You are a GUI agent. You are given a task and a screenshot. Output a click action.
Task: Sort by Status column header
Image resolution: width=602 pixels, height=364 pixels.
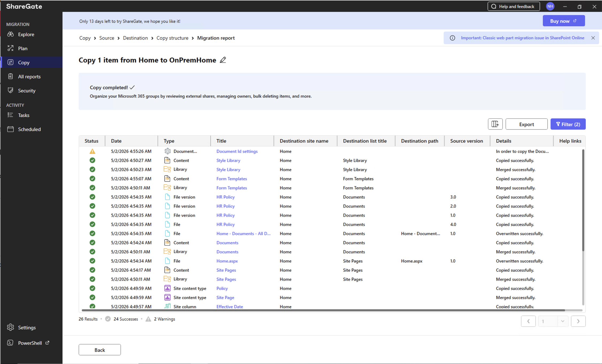91,141
